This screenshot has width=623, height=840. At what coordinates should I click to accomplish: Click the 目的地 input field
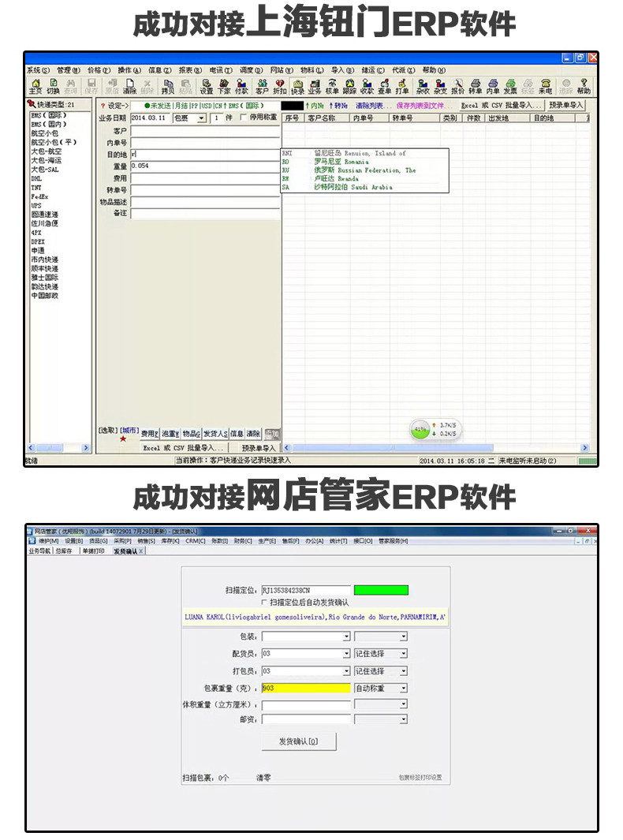pos(205,155)
